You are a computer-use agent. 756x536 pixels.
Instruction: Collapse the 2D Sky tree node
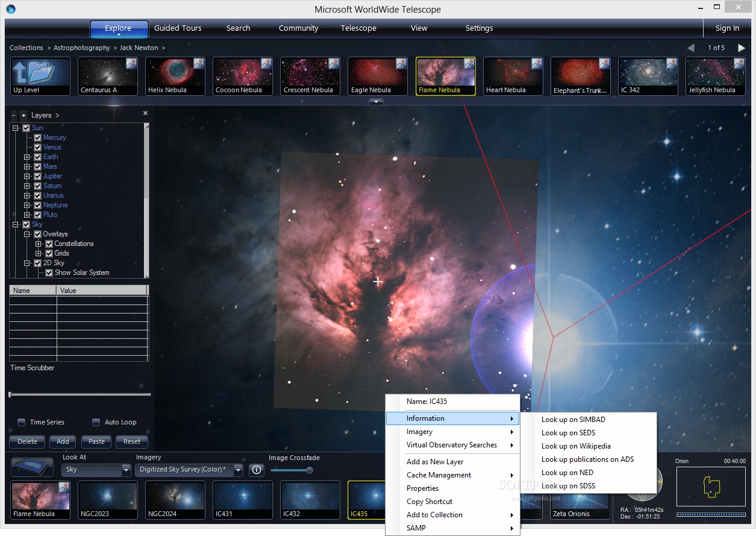tap(27, 263)
